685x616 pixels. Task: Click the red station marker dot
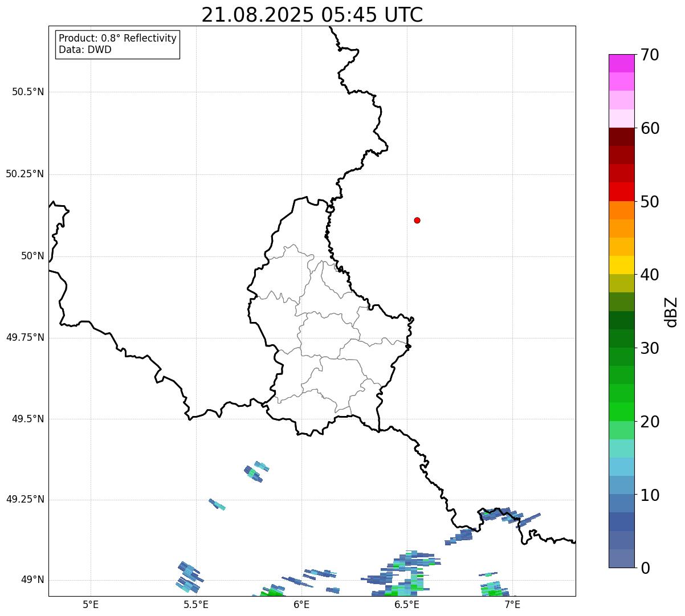417,220
